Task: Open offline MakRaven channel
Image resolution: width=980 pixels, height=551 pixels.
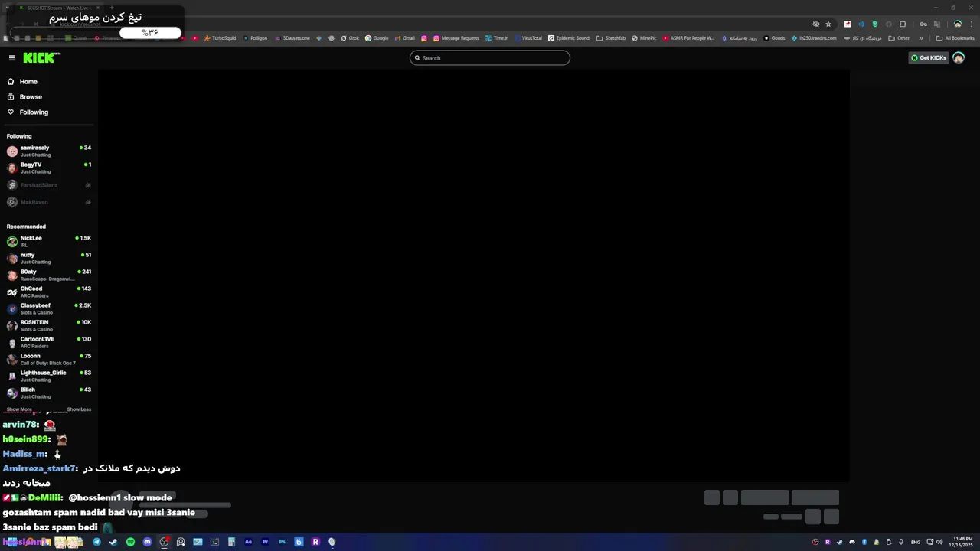Action: [x=47, y=202]
